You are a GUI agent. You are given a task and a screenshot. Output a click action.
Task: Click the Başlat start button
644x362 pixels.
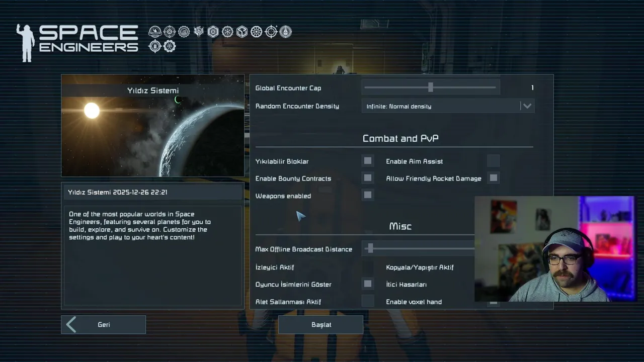(321, 325)
